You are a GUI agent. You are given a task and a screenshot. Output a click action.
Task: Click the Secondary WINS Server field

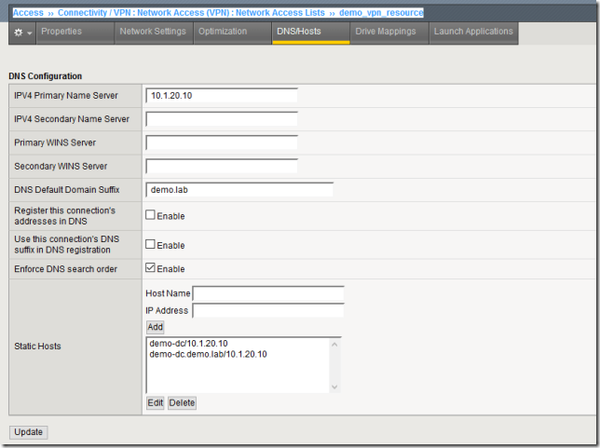point(222,166)
